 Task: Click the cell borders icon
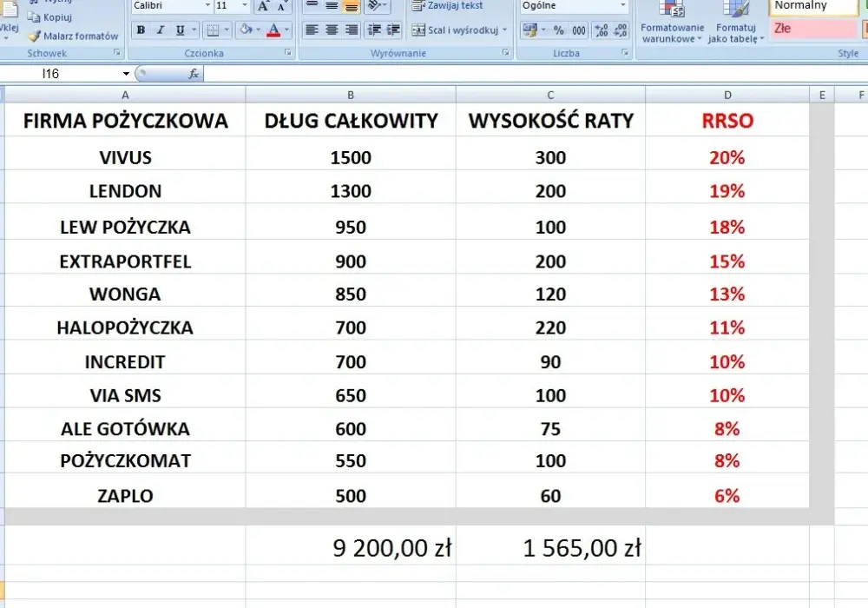coord(213,30)
